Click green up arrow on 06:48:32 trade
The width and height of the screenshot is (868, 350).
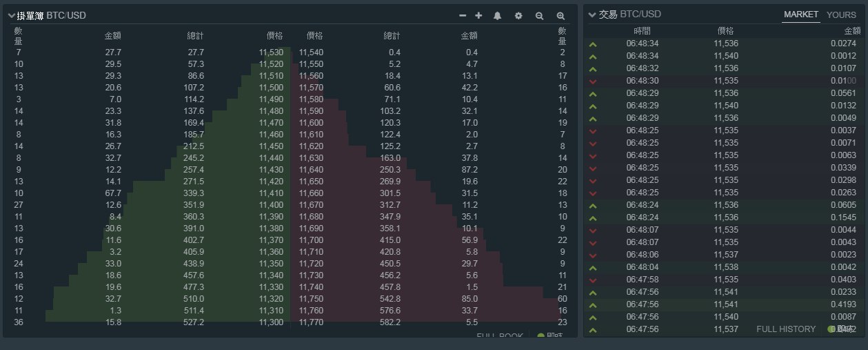coord(593,68)
